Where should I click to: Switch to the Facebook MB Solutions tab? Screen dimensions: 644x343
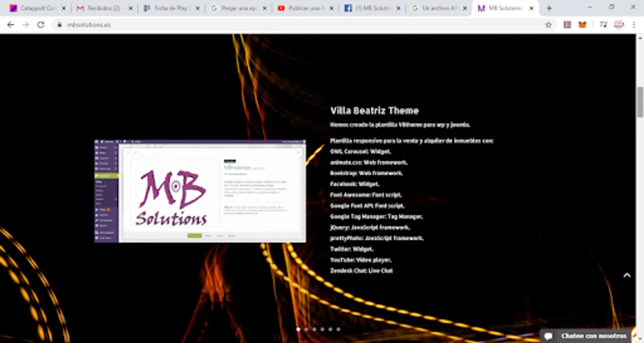pyautogui.click(x=372, y=8)
